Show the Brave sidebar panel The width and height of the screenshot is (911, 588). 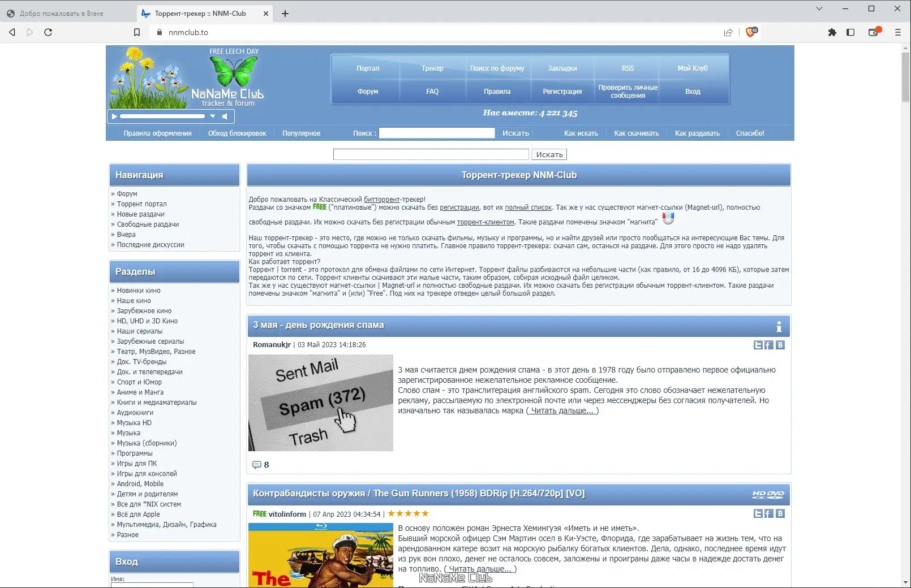click(x=850, y=32)
